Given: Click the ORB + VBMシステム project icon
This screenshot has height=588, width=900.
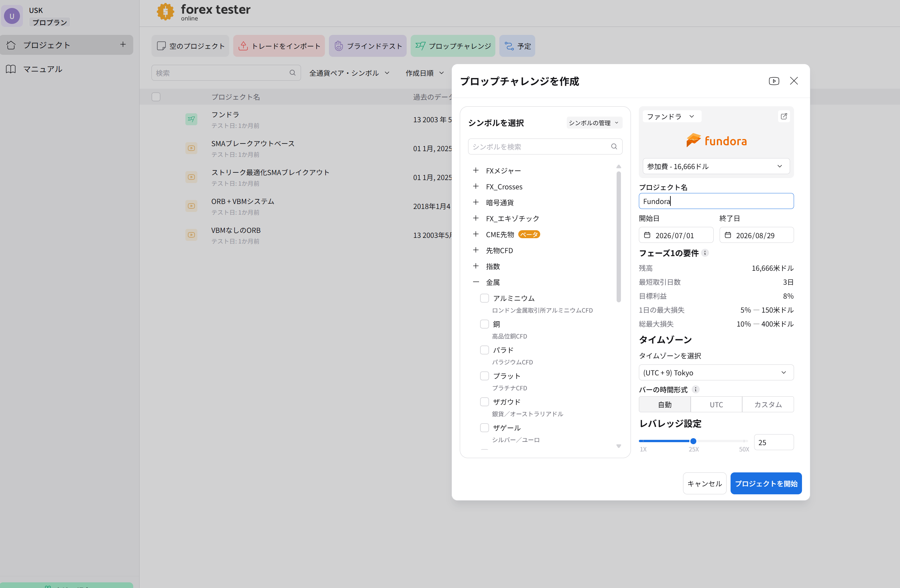Looking at the screenshot, I should 191,206.
